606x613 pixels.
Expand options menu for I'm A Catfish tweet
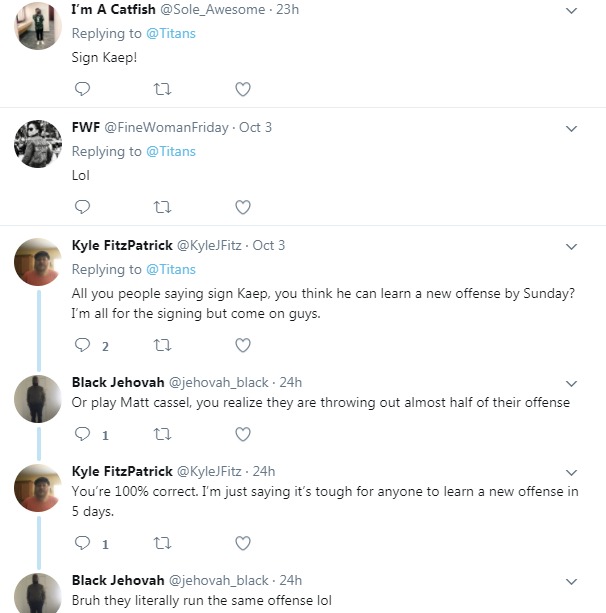[572, 11]
